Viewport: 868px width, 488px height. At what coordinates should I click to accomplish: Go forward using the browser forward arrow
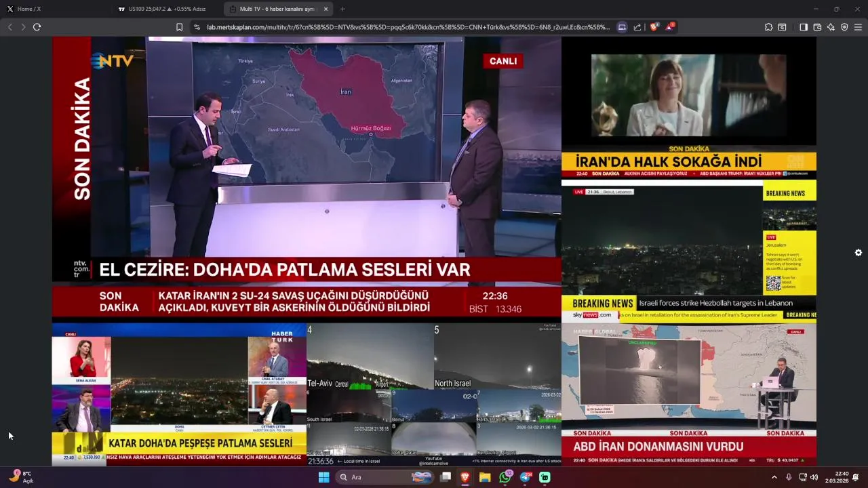23,27
